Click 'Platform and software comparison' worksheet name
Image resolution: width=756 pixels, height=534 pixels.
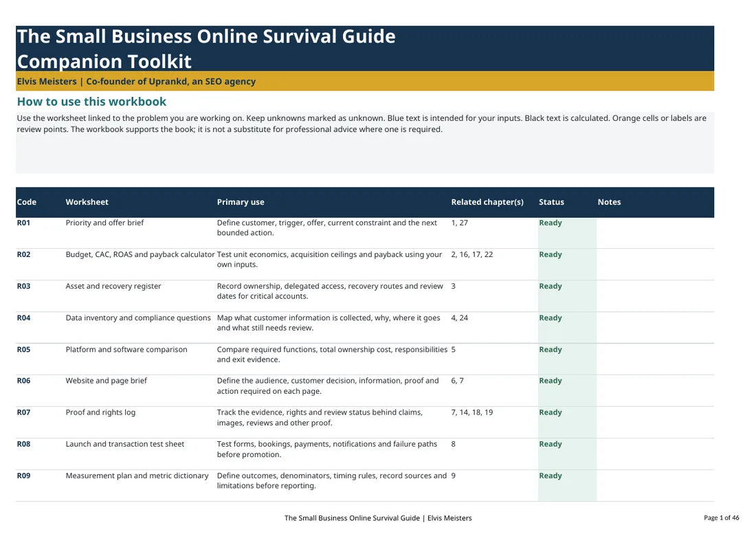(126, 349)
